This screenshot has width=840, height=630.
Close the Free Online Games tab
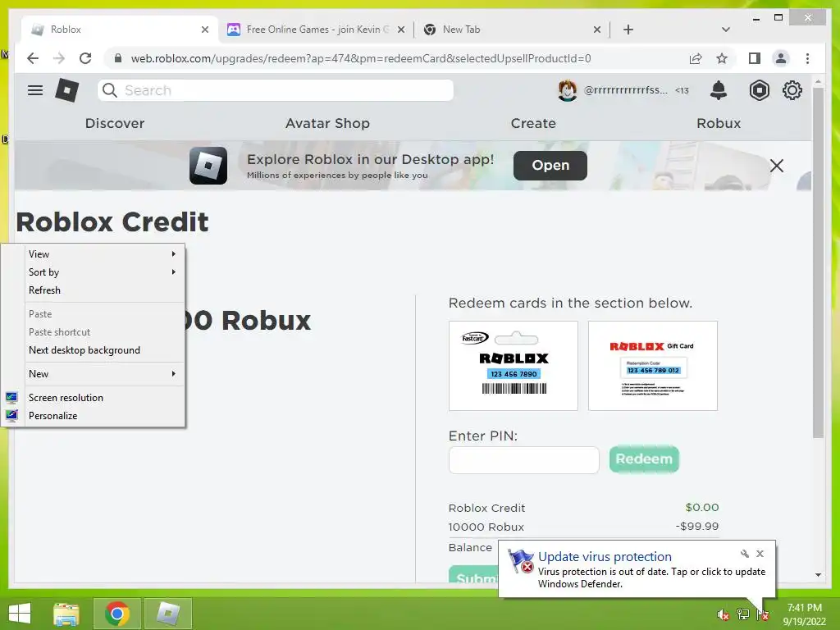click(x=401, y=30)
